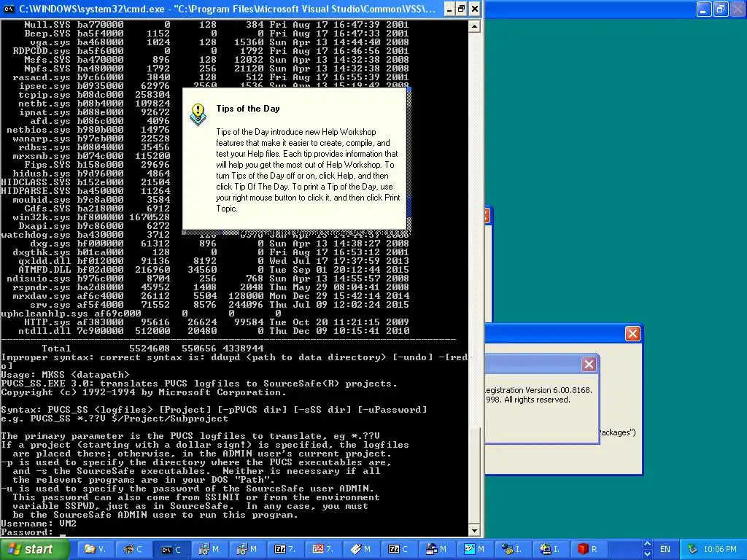Open the blue picture icon taskbar item M
The image size is (747, 560).
[476, 549]
